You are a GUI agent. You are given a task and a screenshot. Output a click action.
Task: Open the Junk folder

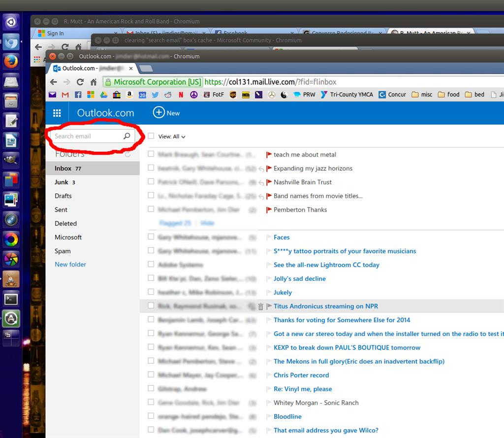click(x=93, y=182)
